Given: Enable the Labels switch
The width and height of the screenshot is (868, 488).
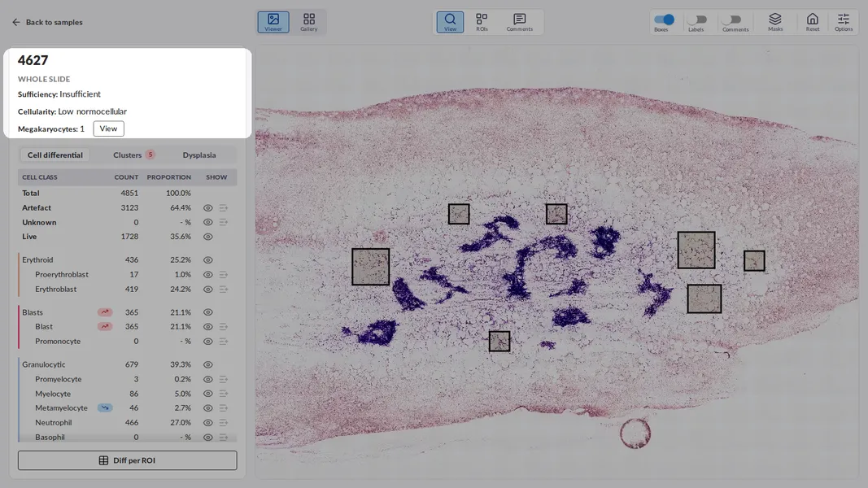Looking at the screenshot, I should pos(697,20).
